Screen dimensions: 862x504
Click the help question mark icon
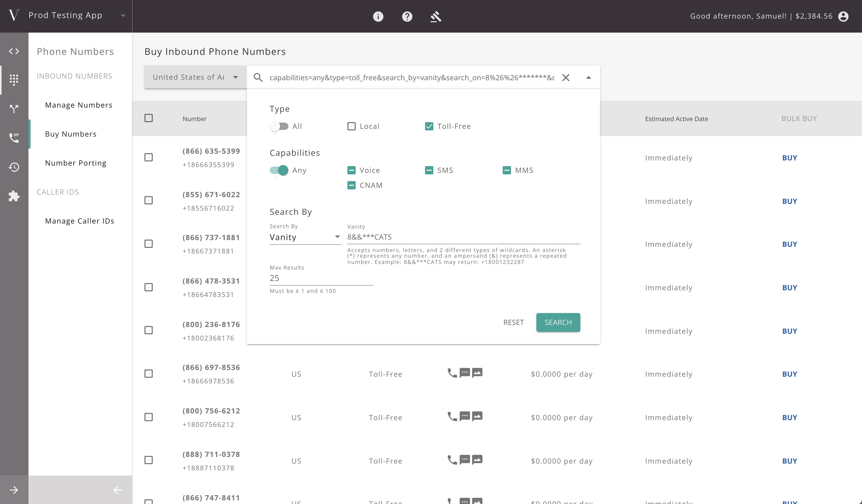point(407,16)
